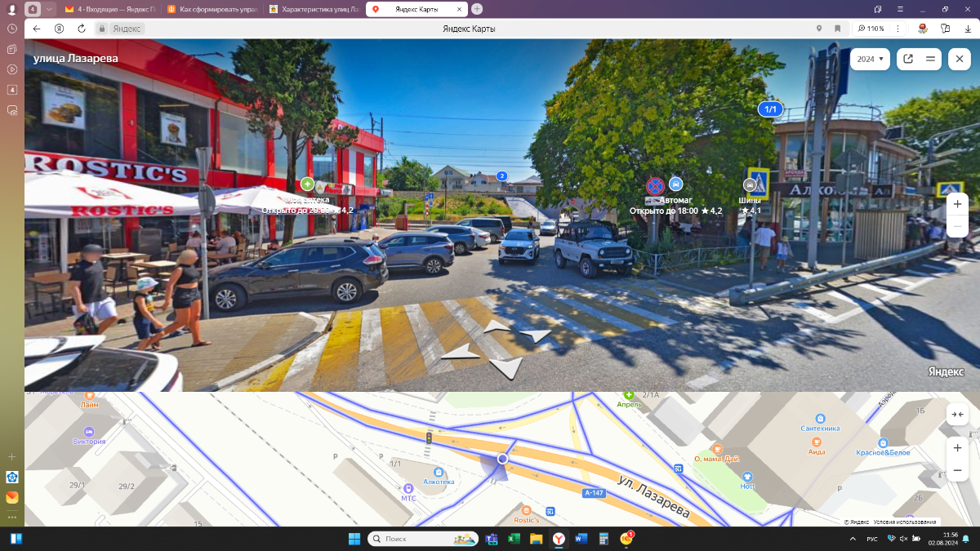Image resolution: width=980 pixels, height=551 pixels.
Task: Open a new browser tab
Action: point(477,9)
